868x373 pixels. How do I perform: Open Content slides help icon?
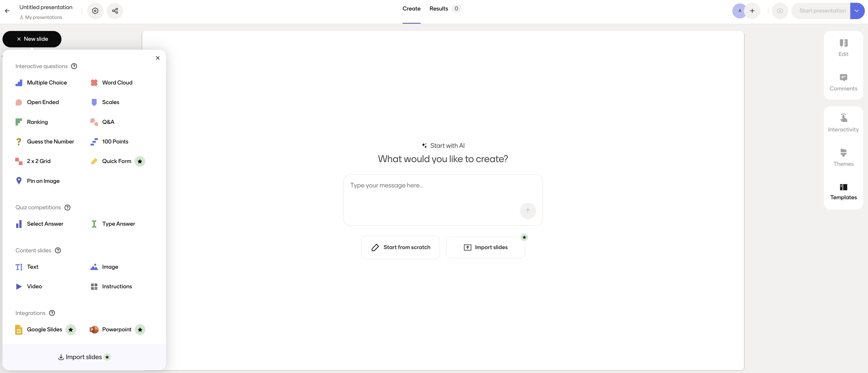58,250
